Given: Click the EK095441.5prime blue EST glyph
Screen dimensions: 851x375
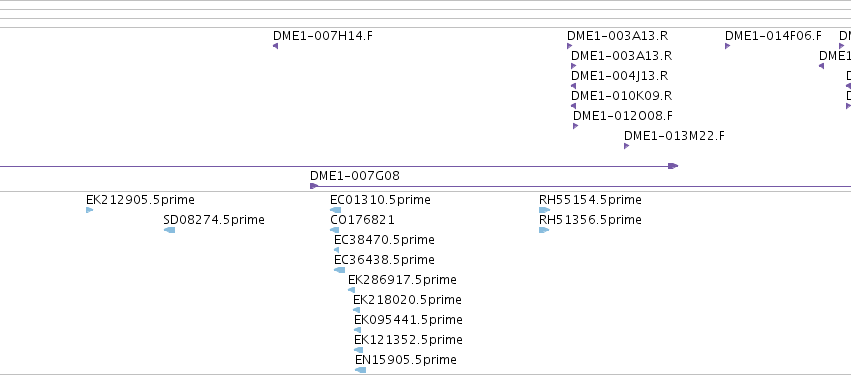Looking at the screenshot, I should (358, 330).
